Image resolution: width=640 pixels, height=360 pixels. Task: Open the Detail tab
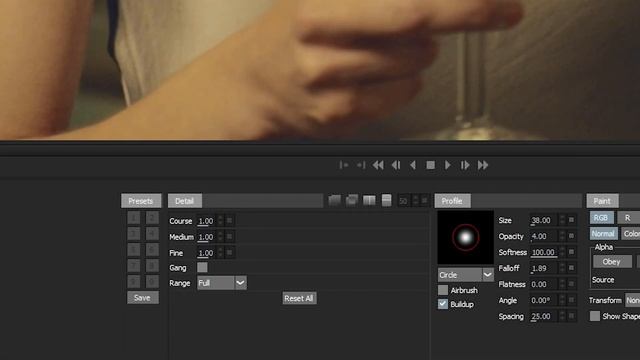[x=184, y=201]
